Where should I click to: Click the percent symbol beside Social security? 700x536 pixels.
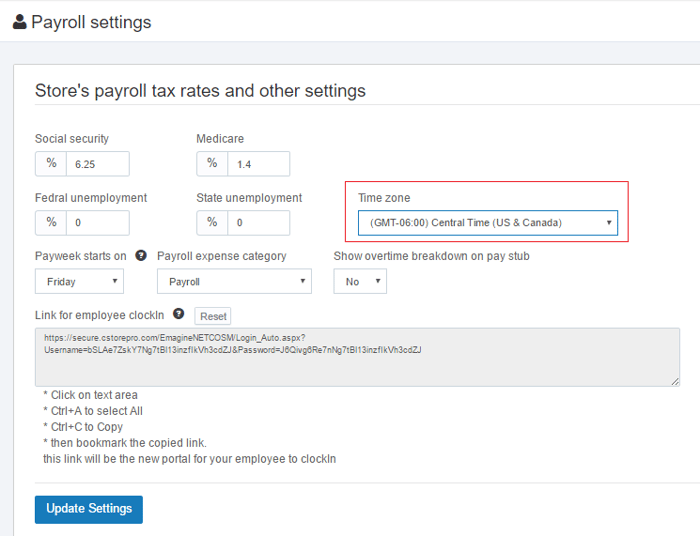tap(50, 163)
